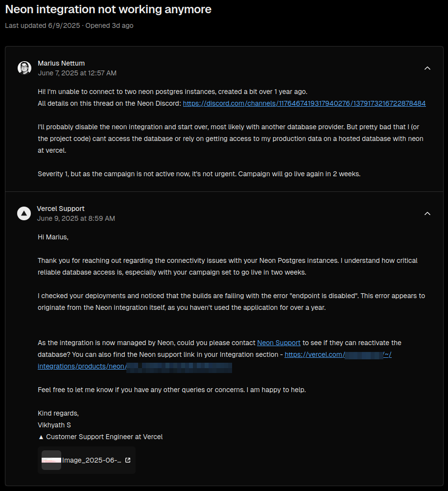This screenshot has height=491, width=448.
Task: Click the 'Opened 3d ago' label
Action: [x=109, y=25]
